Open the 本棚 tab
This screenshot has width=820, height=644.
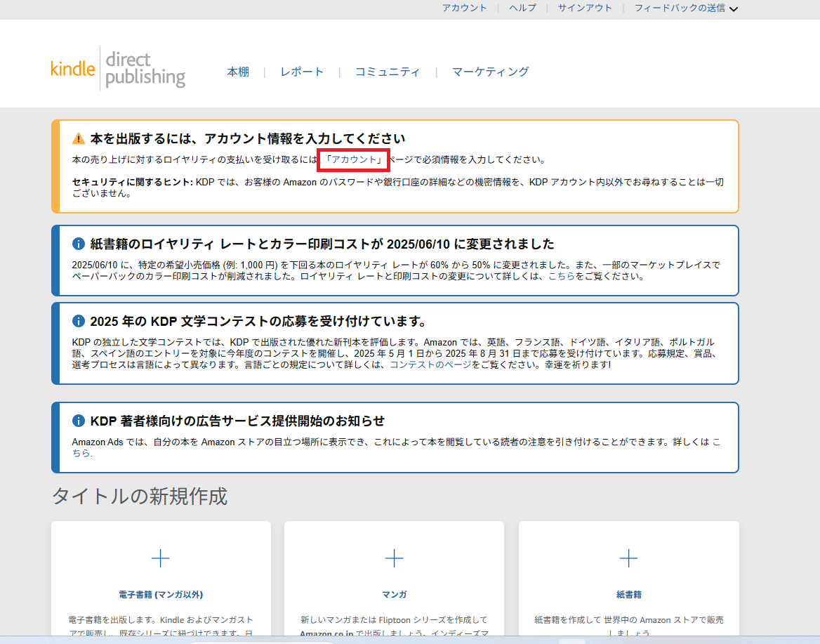(x=238, y=72)
